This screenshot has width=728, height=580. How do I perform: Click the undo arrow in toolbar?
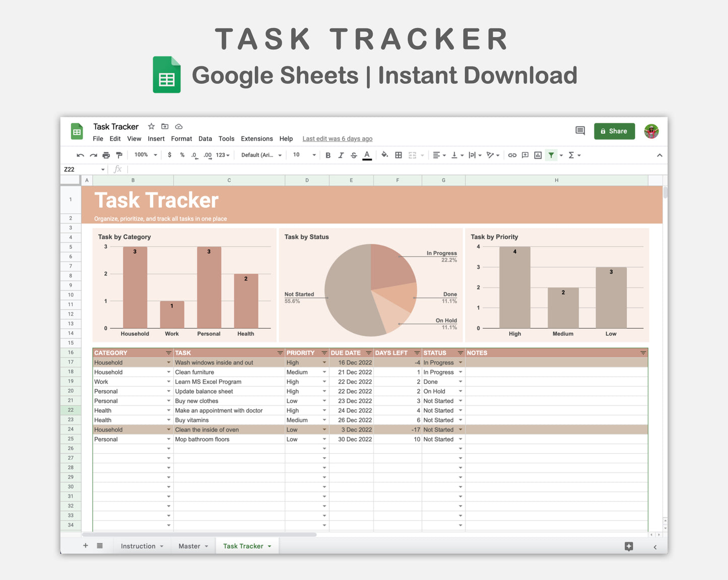(x=80, y=155)
